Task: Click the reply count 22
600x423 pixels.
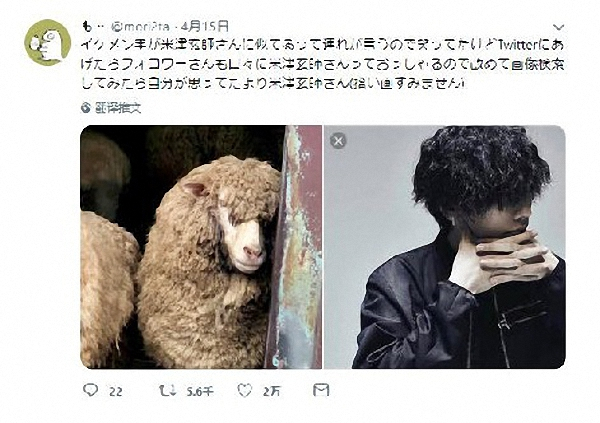Action: 116,391
